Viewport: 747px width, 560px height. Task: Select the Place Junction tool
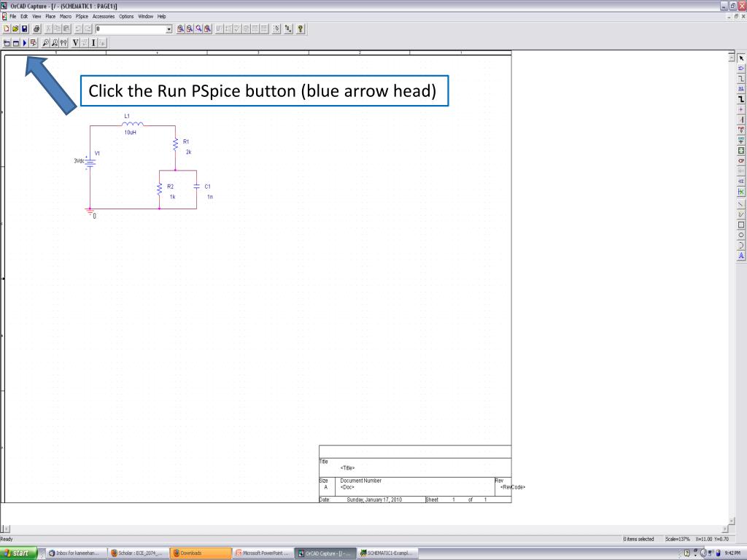[x=741, y=109]
